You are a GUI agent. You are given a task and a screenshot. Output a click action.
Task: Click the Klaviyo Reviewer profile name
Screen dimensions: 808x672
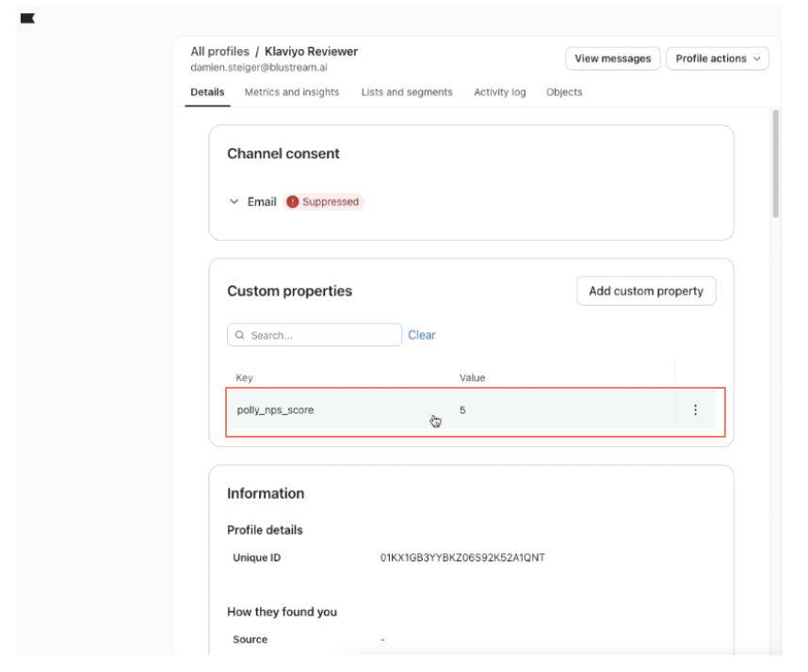pyautogui.click(x=311, y=52)
